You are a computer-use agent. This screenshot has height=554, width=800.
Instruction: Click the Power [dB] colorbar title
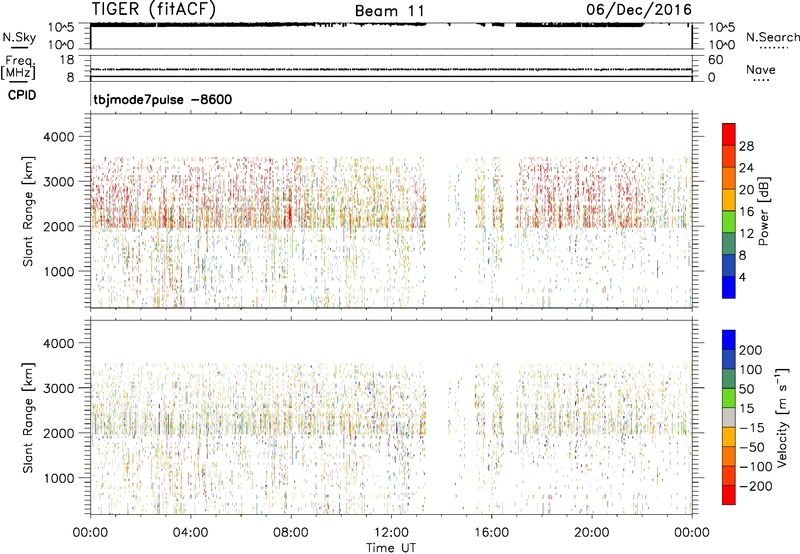[x=764, y=211]
